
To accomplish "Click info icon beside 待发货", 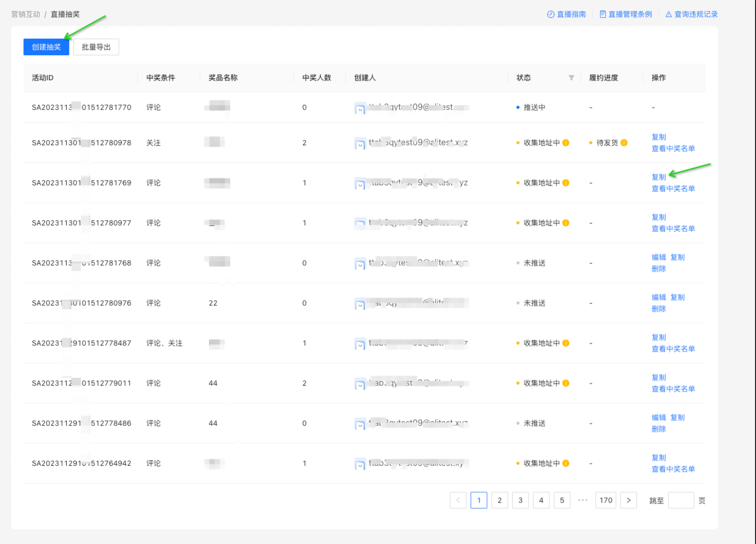I will [624, 142].
